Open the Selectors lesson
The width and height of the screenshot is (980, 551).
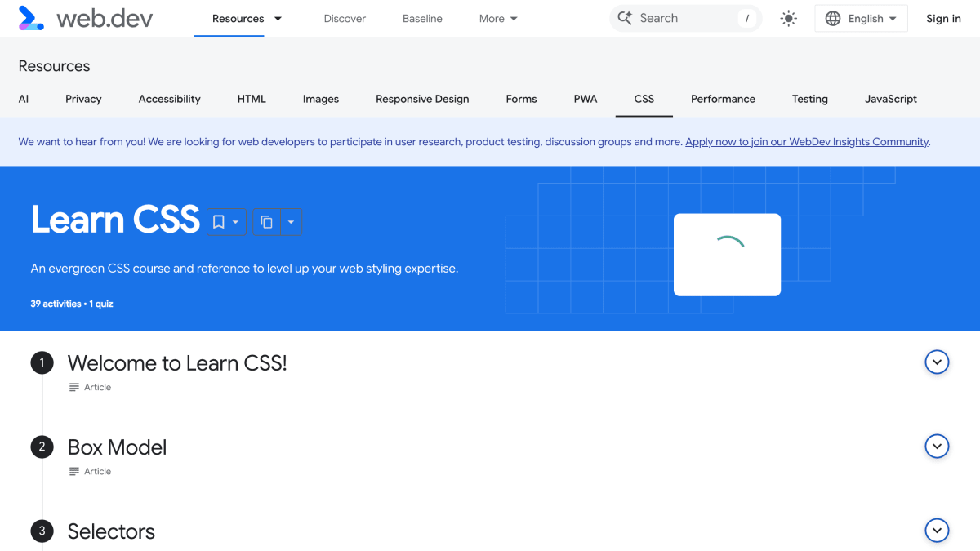(x=111, y=531)
